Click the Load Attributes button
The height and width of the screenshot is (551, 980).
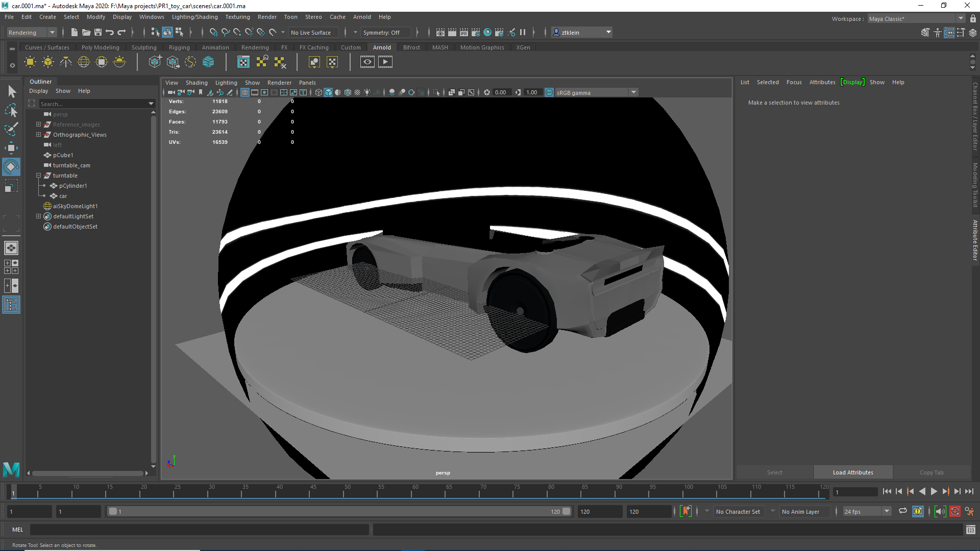[x=852, y=472]
